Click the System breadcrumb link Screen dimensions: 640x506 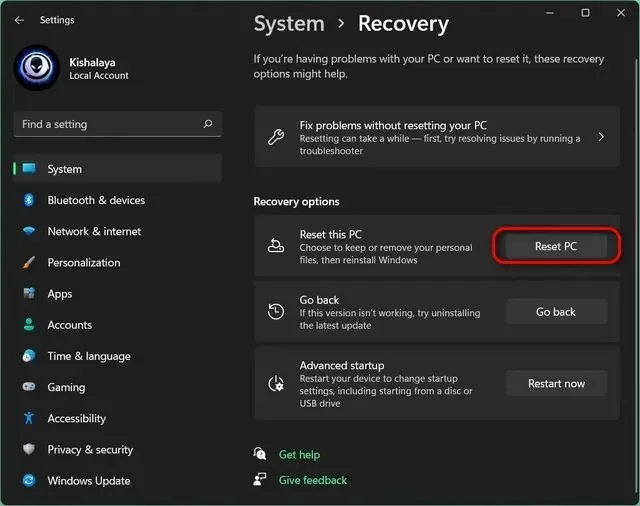[289, 24]
